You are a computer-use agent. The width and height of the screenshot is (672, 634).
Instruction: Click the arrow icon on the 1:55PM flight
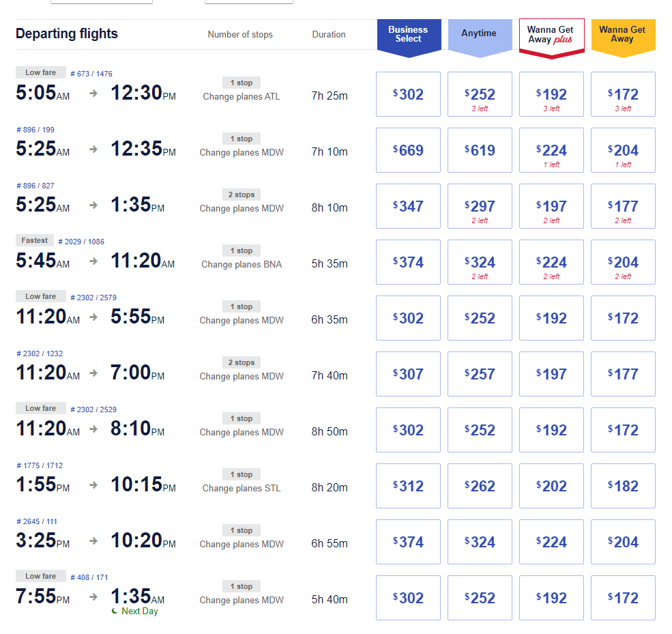(x=93, y=485)
